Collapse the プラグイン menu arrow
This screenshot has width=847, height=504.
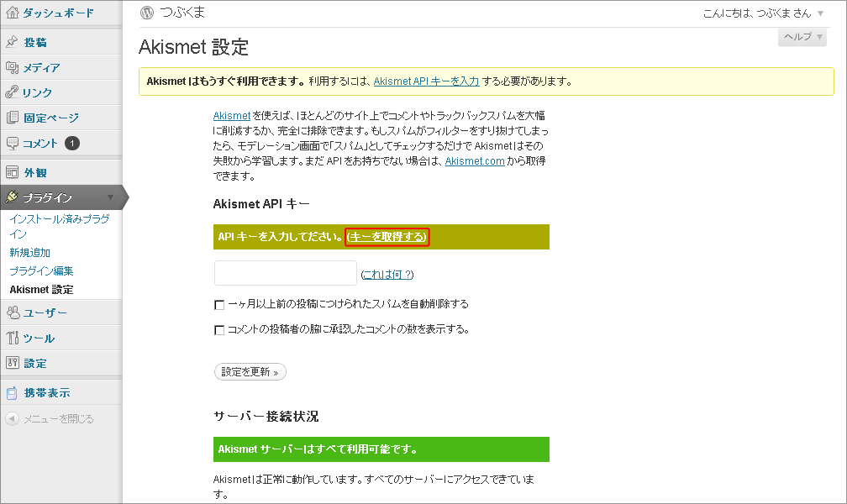pos(110,197)
